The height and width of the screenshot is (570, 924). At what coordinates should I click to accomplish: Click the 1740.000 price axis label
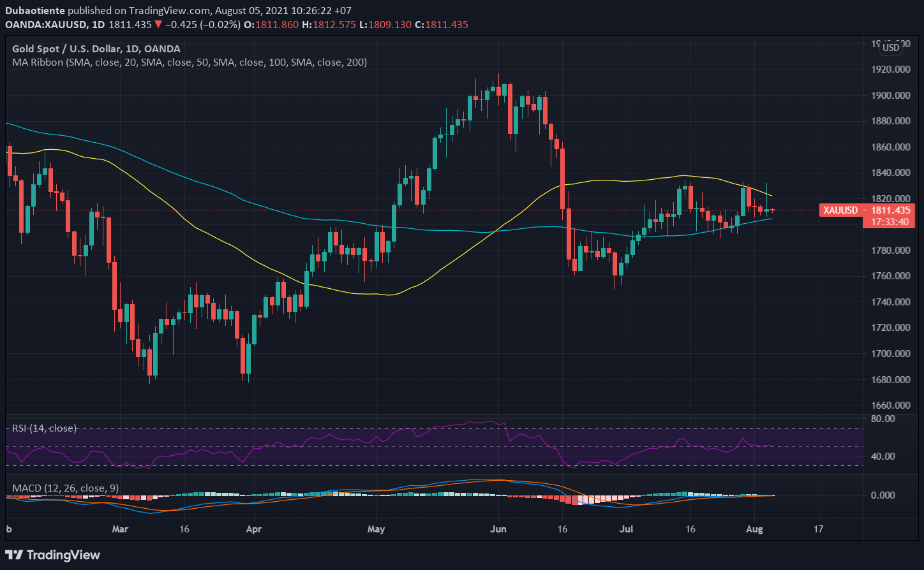(890, 302)
